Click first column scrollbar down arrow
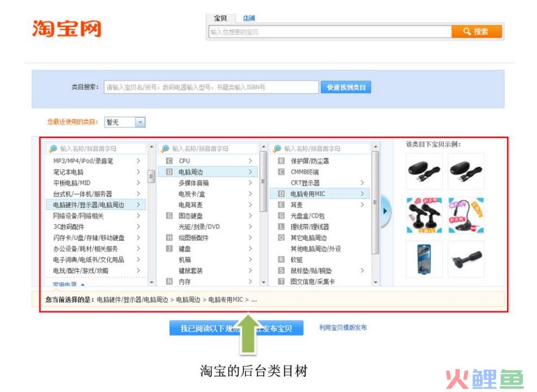This screenshot has width=537, height=392. [x=151, y=283]
